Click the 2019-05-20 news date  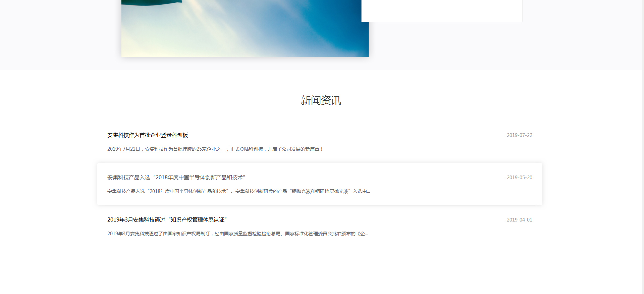pos(519,178)
